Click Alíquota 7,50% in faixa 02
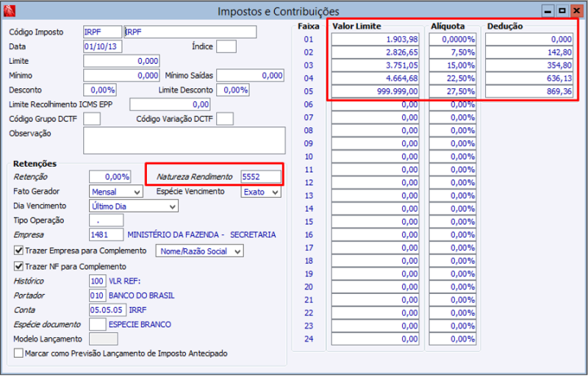This screenshot has width=588, height=377. pos(453,52)
